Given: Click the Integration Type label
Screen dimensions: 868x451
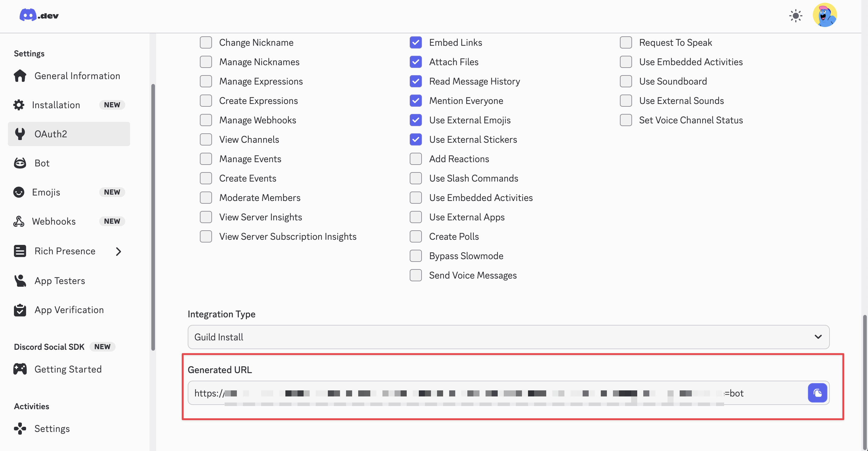Looking at the screenshot, I should coord(221,314).
